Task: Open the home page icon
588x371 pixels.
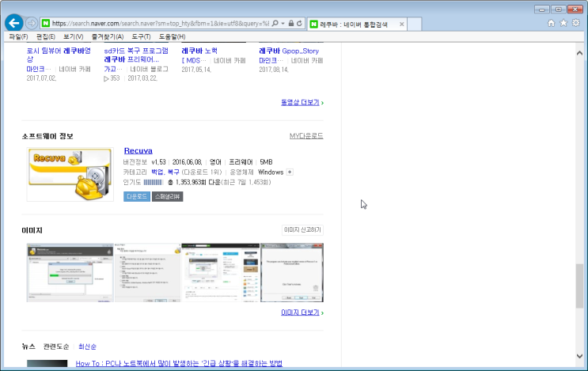Action: [x=551, y=23]
